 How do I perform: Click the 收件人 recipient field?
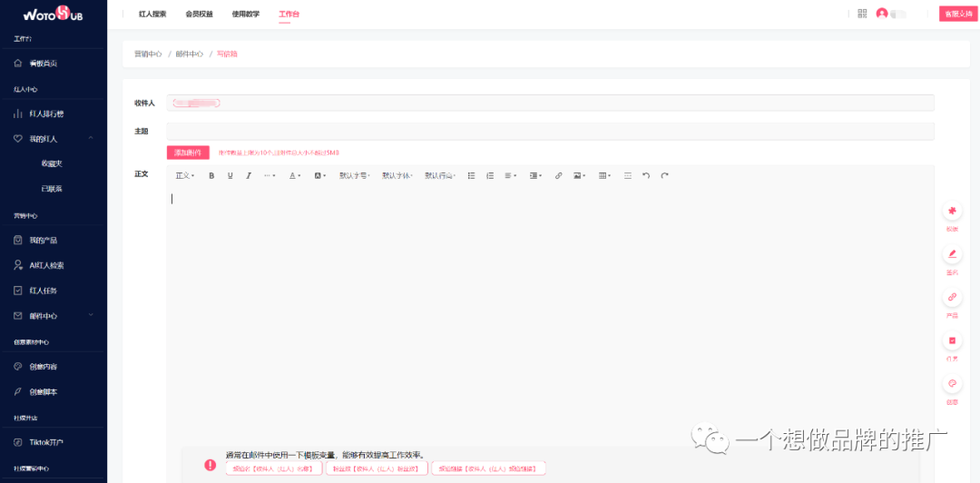pos(550,103)
